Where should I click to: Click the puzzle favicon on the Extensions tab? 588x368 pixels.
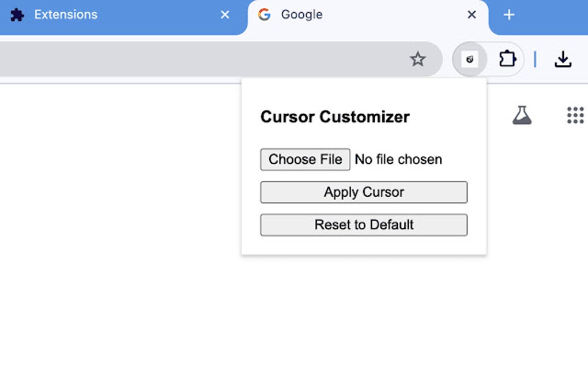pyautogui.click(x=17, y=15)
